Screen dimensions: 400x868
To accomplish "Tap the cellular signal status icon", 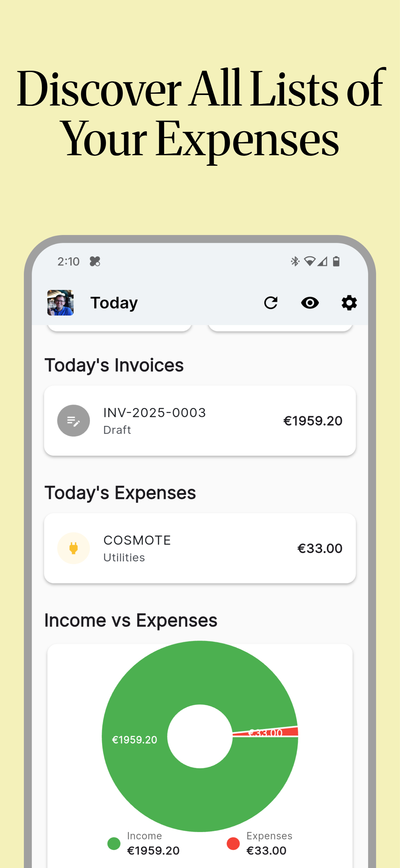I will pos(322,261).
